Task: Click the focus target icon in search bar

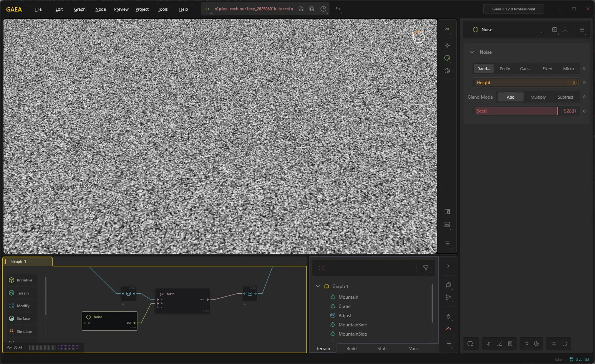Action: (322, 268)
